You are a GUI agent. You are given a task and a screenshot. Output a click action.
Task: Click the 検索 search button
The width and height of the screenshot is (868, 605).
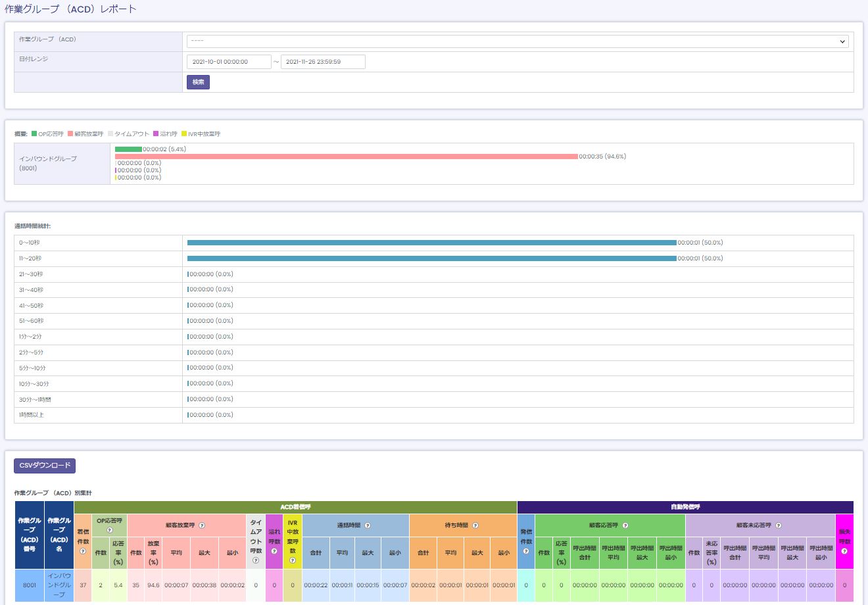tap(198, 82)
